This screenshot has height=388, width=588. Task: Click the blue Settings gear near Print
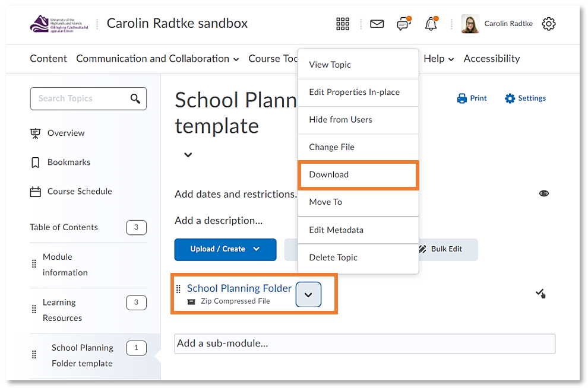[509, 98]
